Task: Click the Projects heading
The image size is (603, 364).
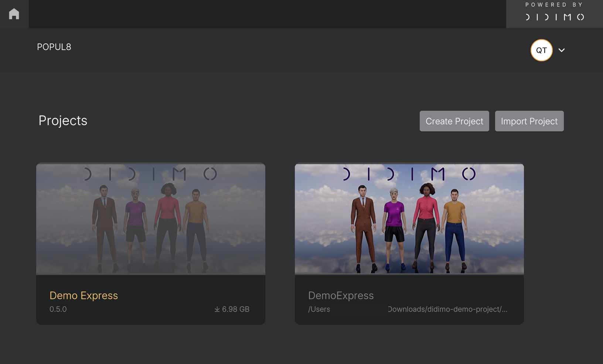Action: pyautogui.click(x=63, y=121)
